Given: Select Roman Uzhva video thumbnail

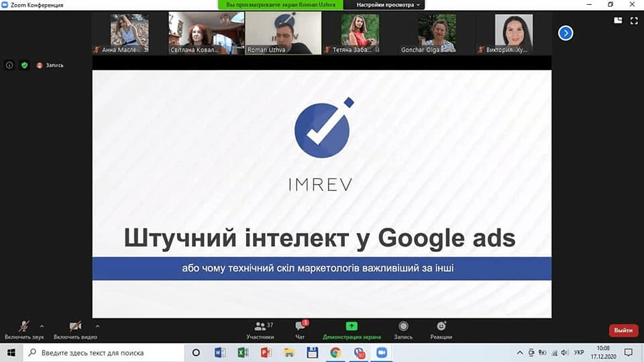Looking at the screenshot, I should coord(283,34).
